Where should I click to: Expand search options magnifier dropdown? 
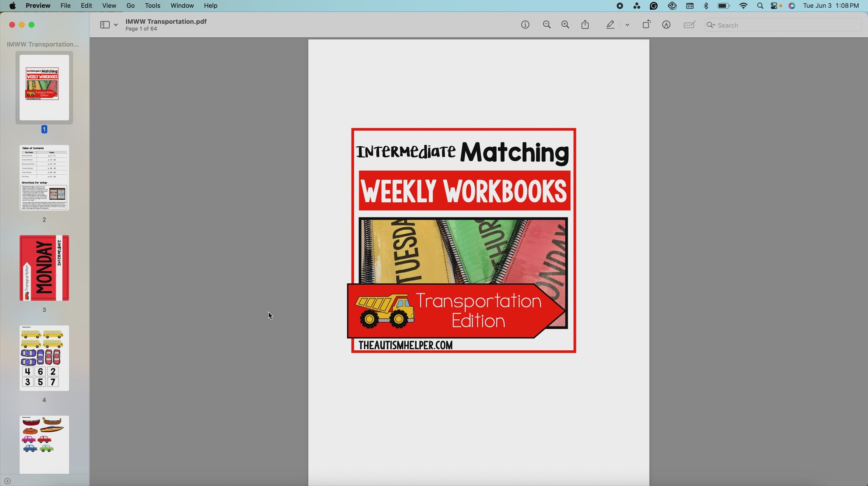(711, 25)
